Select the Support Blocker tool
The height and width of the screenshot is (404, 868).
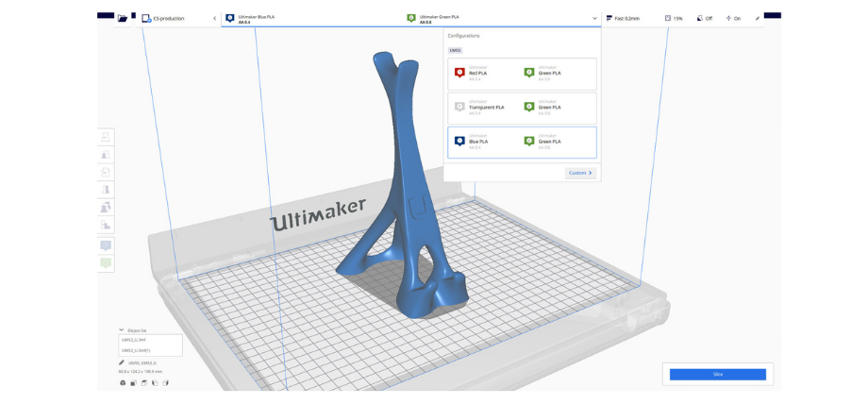(x=105, y=225)
